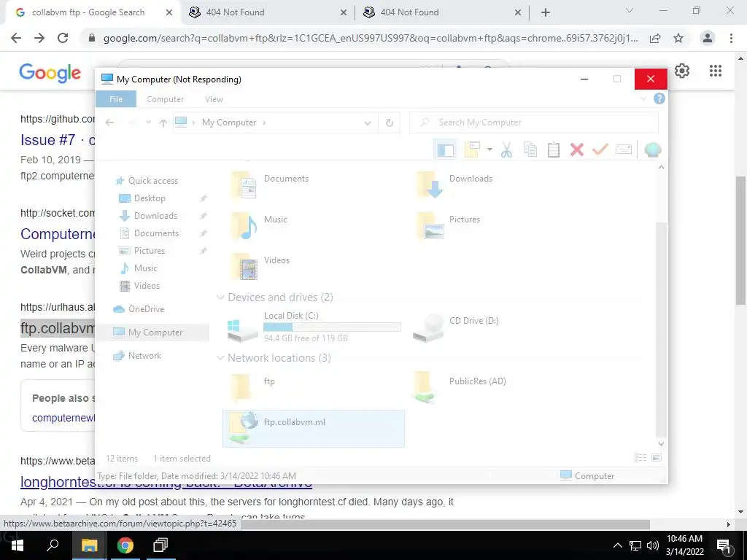Screen dimensions: 747x560
Task: Select ftp.collabvm.ml network location
Action: click(x=313, y=429)
